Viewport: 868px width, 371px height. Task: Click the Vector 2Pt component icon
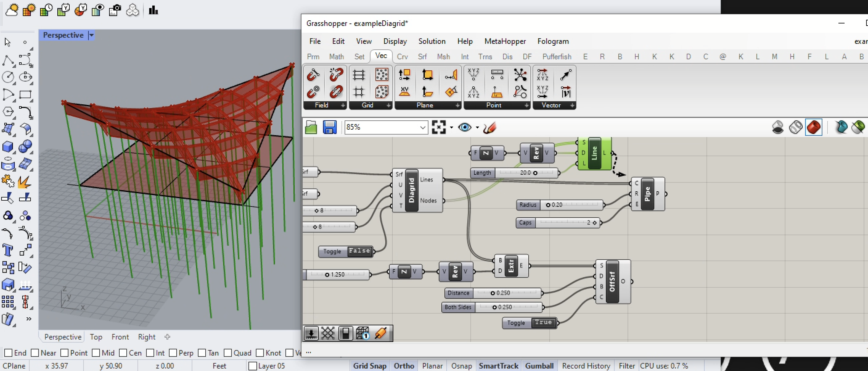[566, 74]
